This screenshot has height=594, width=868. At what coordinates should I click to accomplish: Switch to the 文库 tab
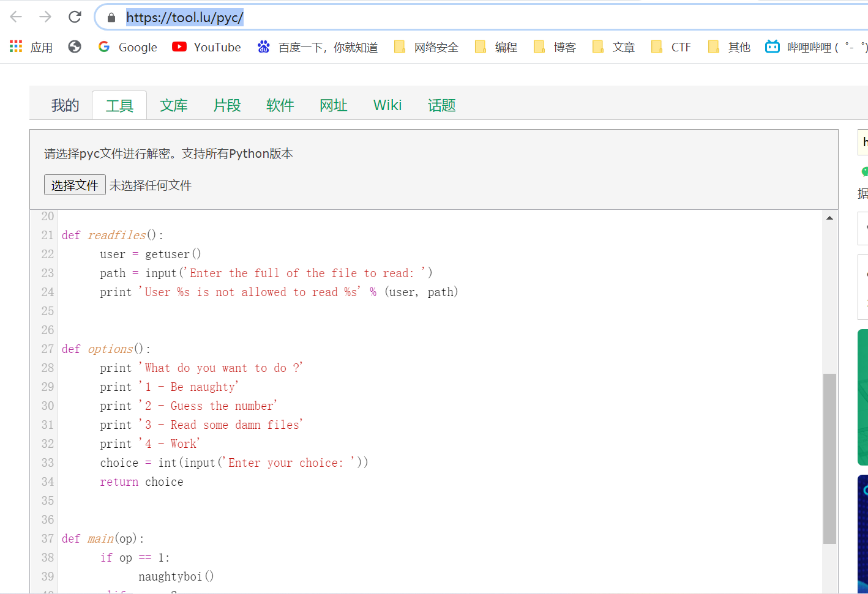coord(174,105)
